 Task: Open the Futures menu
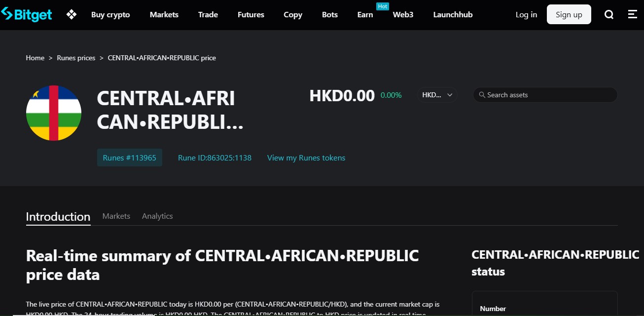(x=251, y=15)
